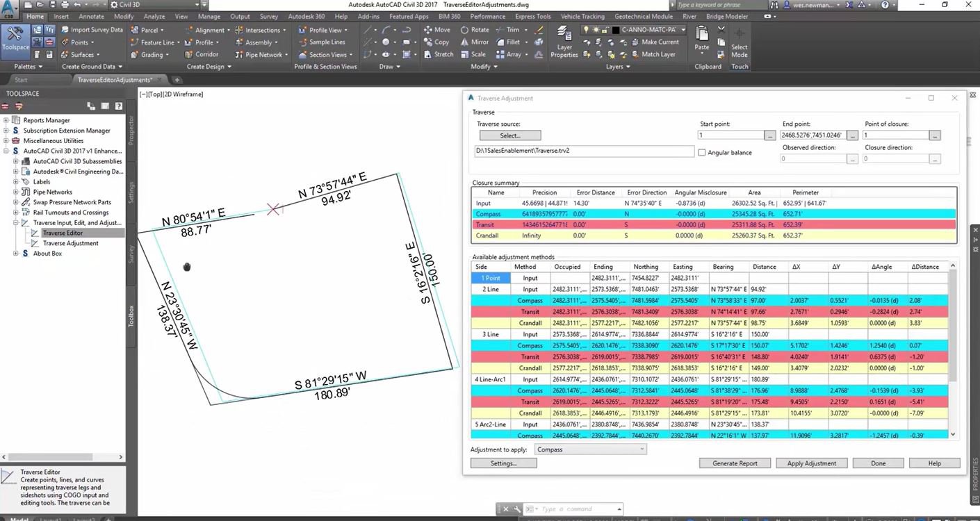The height and width of the screenshot is (521, 980).
Task: Switch to the Insert ribbon tab
Action: pyautogui.click(x=61, y=16)
